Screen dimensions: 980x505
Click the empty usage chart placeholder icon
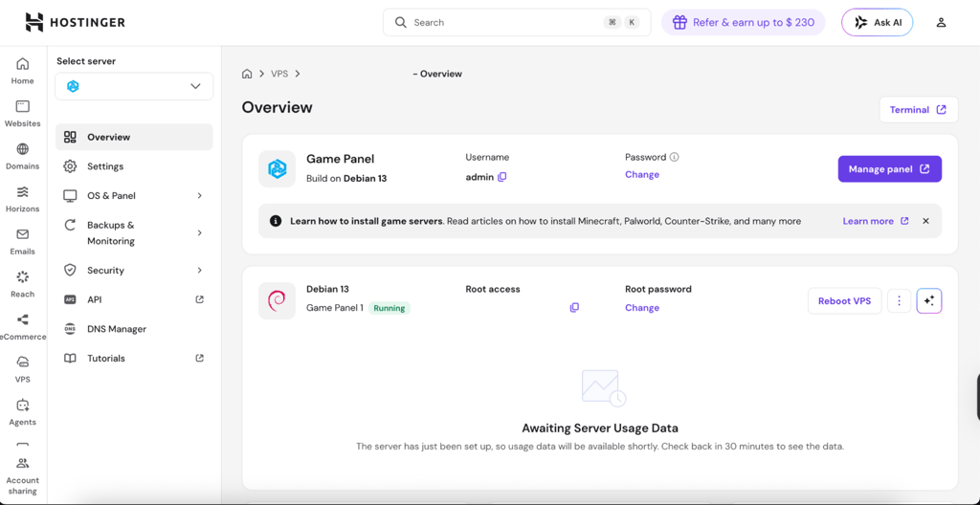pos(603,388)
